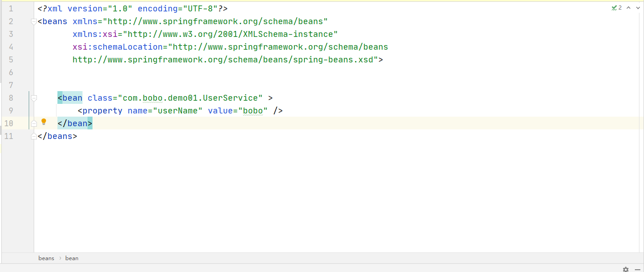Collapse the beans root tag on line 2
The width and height of the screenshot is (644, 272).
click(34, 21)
